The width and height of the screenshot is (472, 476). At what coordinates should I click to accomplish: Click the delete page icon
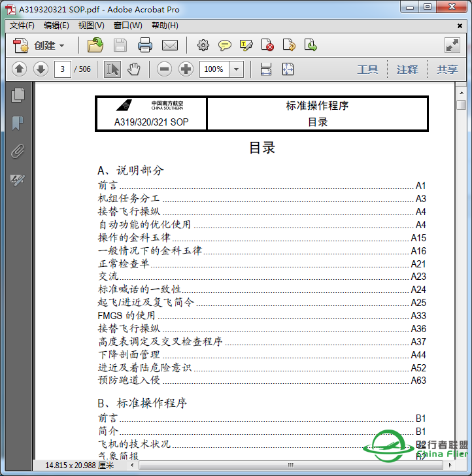(x=267, y=45)
